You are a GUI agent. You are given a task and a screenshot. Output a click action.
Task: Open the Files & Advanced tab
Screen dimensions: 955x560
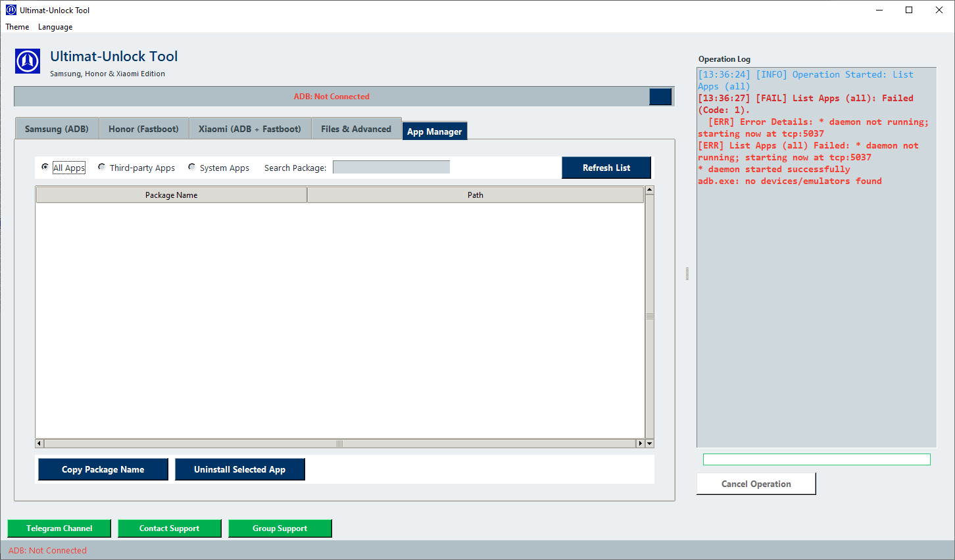(356, 129)
